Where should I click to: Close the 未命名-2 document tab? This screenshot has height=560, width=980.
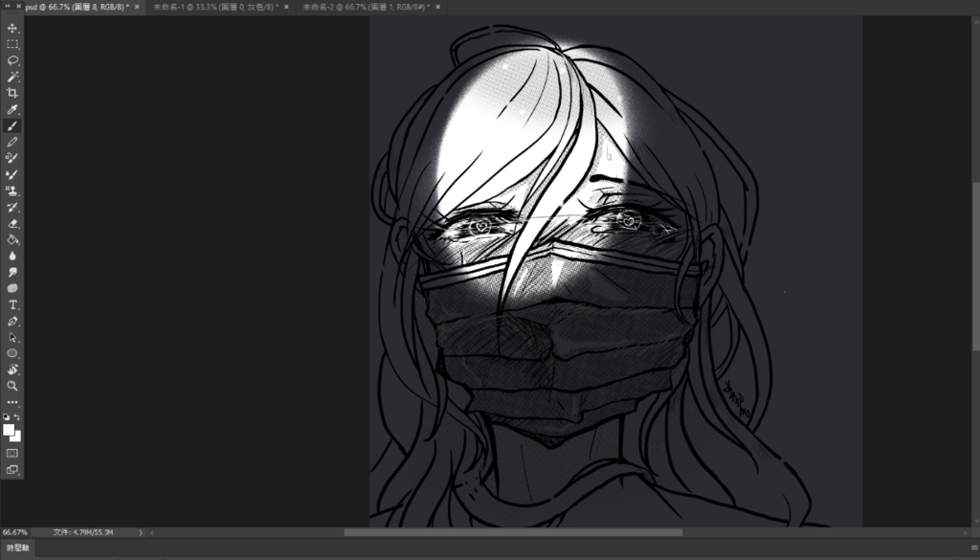point(437,7)
